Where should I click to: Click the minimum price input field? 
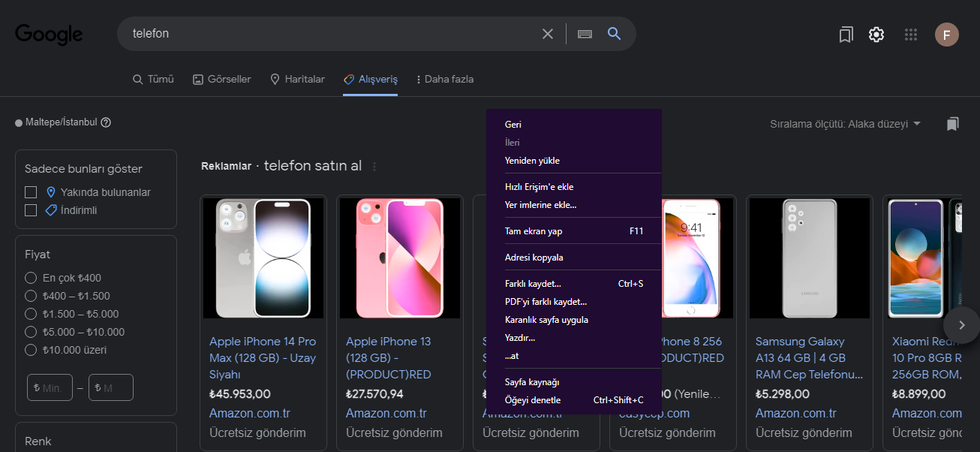[x=50, y=387]
